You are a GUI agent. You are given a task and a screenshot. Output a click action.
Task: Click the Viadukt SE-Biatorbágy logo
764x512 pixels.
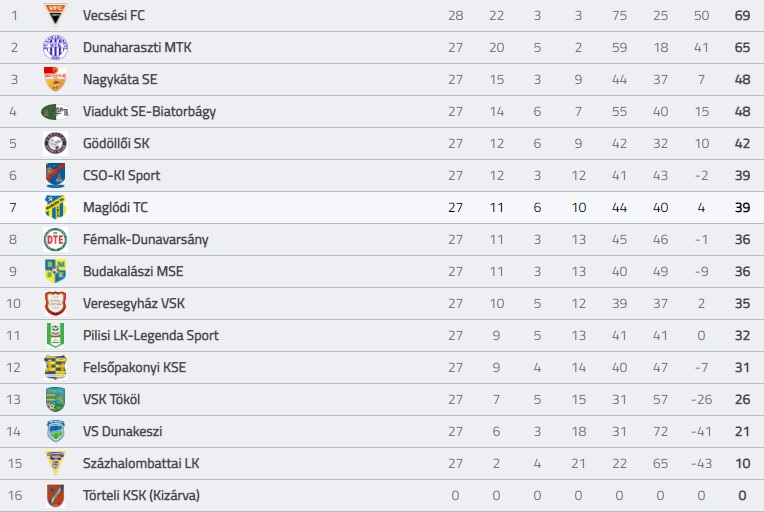pyautogui.click(x=55, y=111)
